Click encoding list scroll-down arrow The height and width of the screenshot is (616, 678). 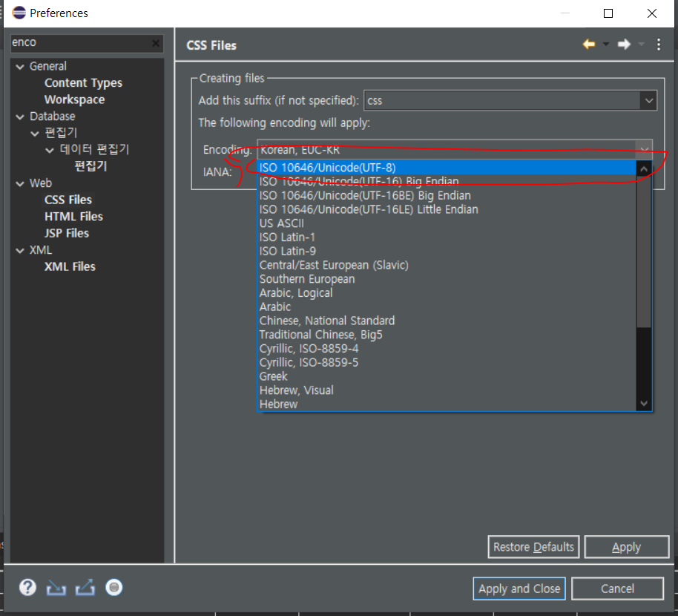(x=644, y=403)
